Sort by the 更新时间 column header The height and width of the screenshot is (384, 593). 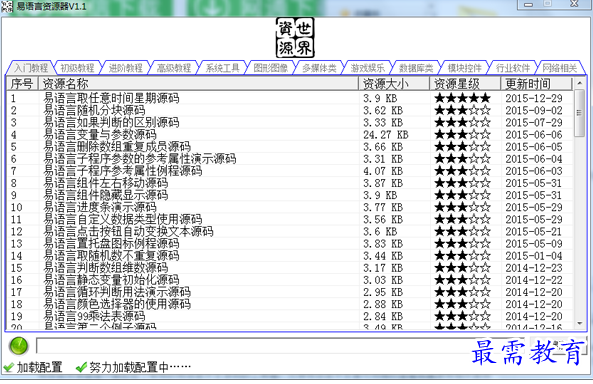click(537, 84)
